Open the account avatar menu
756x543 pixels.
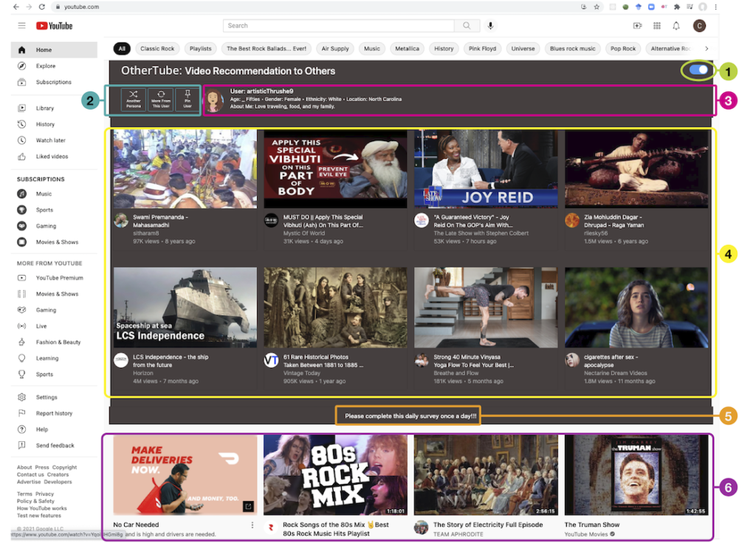pyautogui.click(x=699, y=26)
